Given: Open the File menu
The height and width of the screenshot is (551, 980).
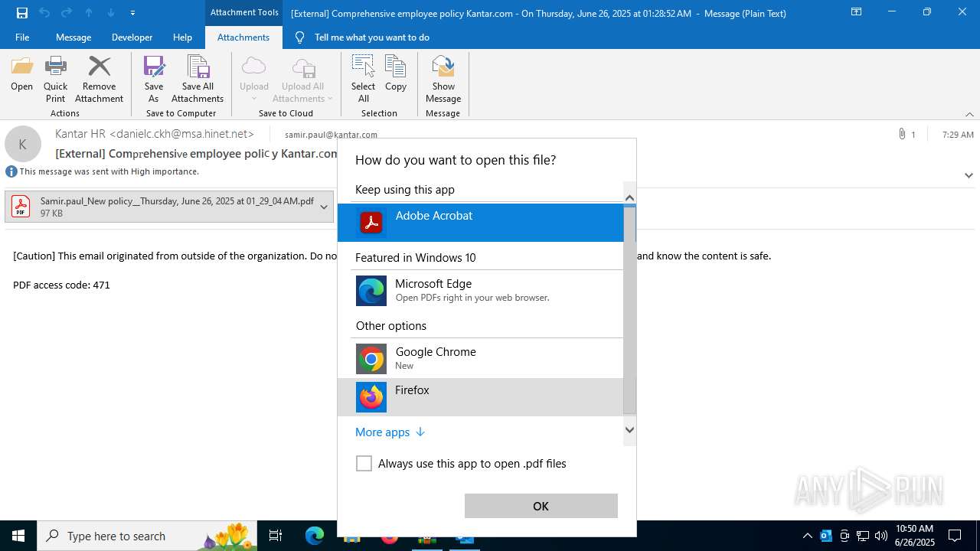Looking at the screenshot, I should tap(22, 37).
